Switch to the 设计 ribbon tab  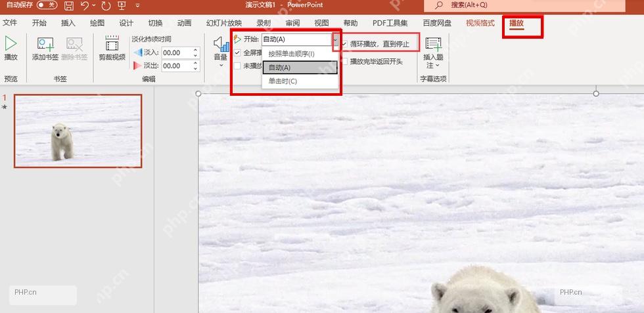click(x=126, y=23)
